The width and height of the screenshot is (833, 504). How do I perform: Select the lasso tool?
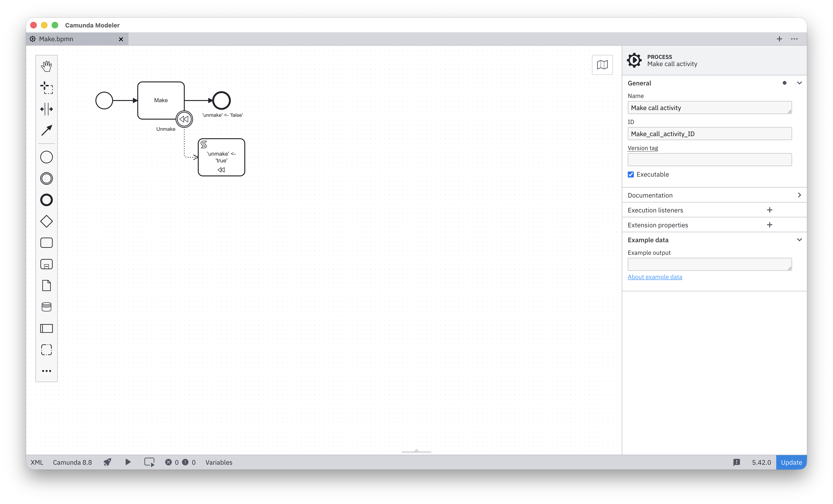[46, 87]
